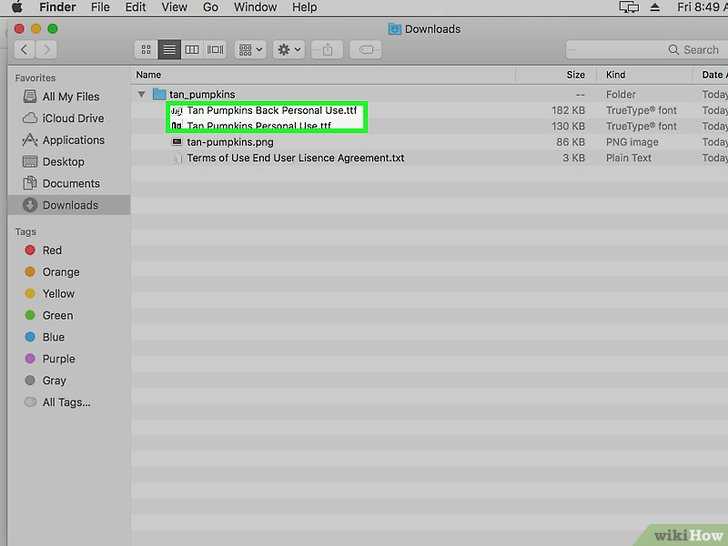Select Downloads in sidebar

click(69, 205)
